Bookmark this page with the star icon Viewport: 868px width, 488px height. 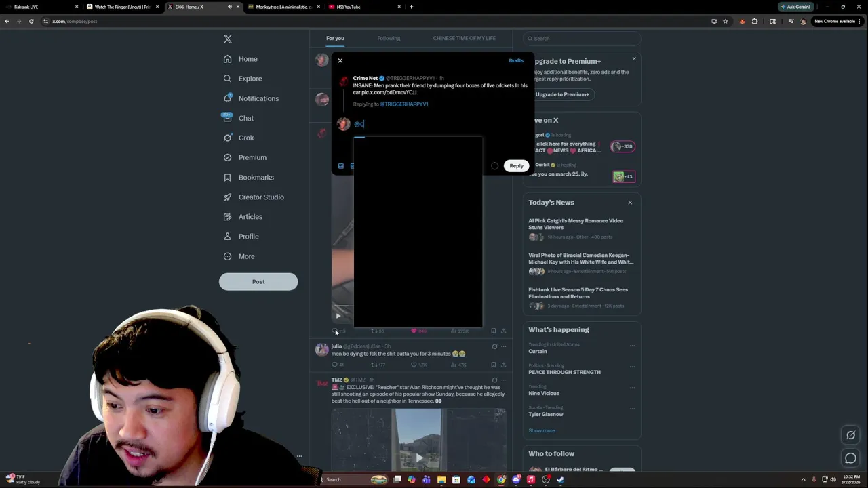pos(725,21)
